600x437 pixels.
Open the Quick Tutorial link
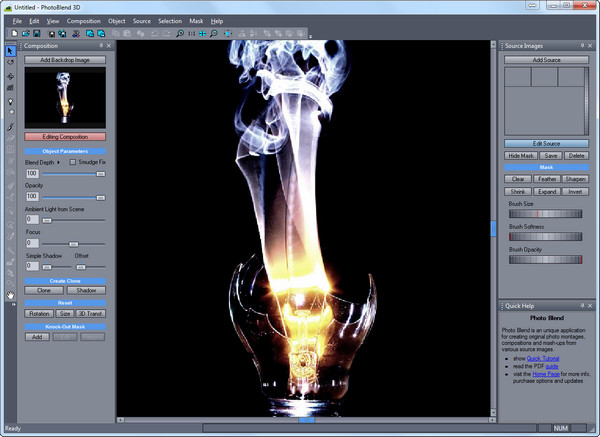tap(544, 357)
